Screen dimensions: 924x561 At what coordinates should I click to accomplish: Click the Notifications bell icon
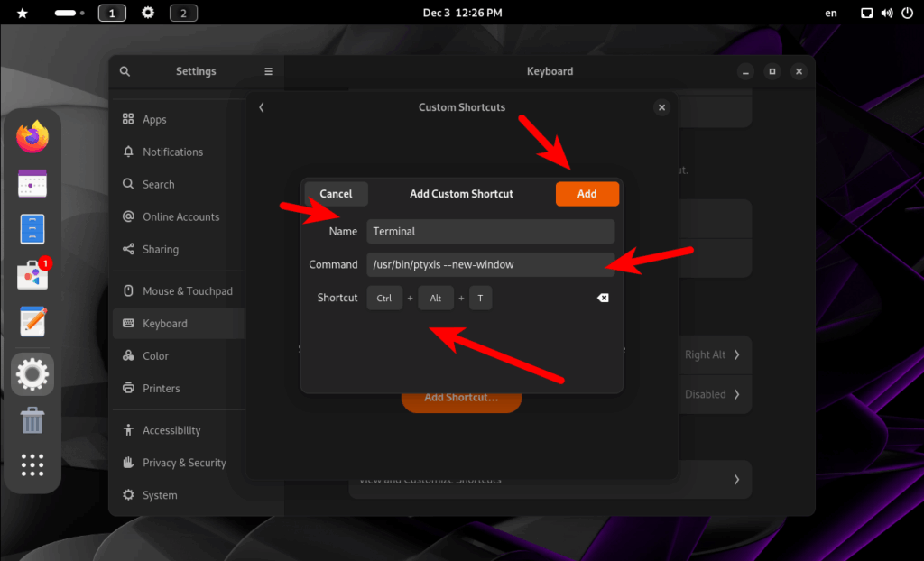pyautogui.click(x=128, y=152)
